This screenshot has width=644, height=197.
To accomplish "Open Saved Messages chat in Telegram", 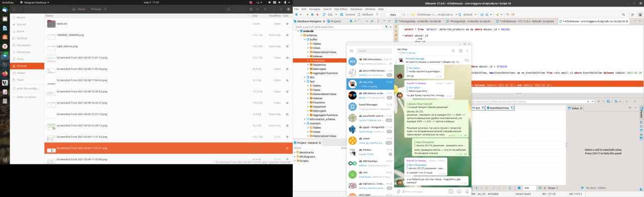I will [x=370, y=107].
